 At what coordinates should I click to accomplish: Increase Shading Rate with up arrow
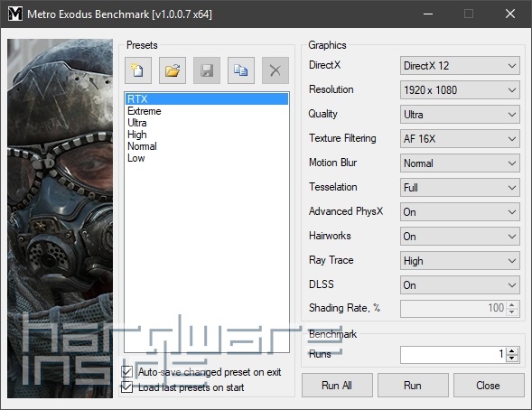click(x=512, y=304)
